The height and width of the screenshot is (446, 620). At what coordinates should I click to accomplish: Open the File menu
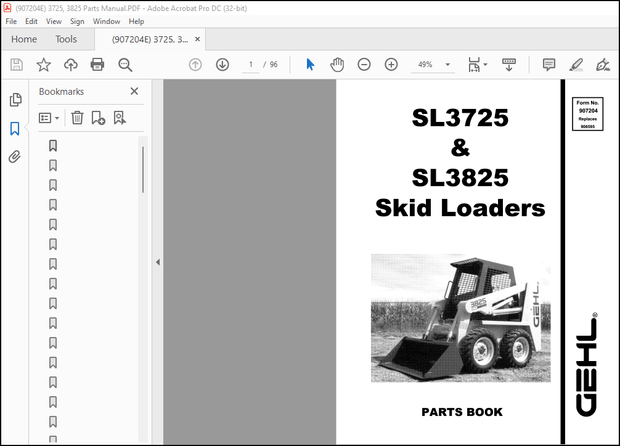11,21
